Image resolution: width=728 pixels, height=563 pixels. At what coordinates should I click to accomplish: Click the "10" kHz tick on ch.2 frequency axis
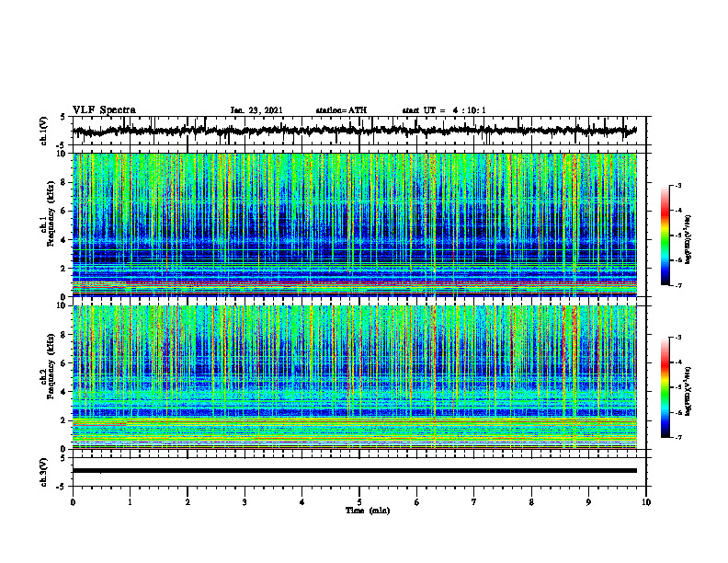click(63, 305)
